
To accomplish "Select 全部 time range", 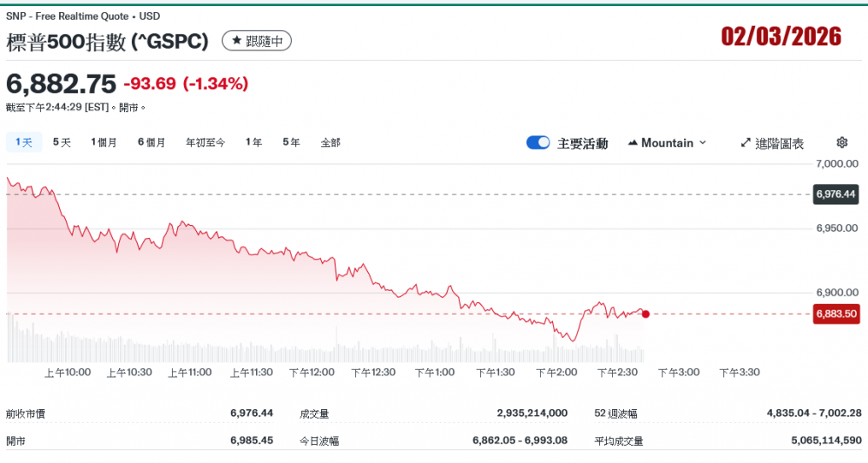I will pos(331,142).
